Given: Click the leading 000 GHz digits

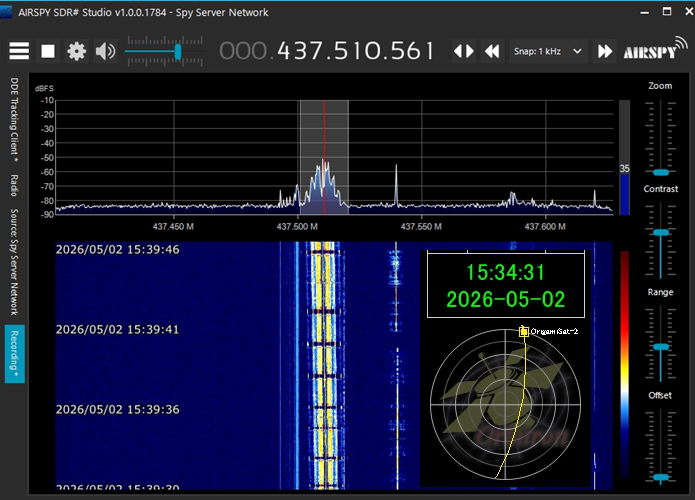Looking at the screenshot, I should [243, 51].
